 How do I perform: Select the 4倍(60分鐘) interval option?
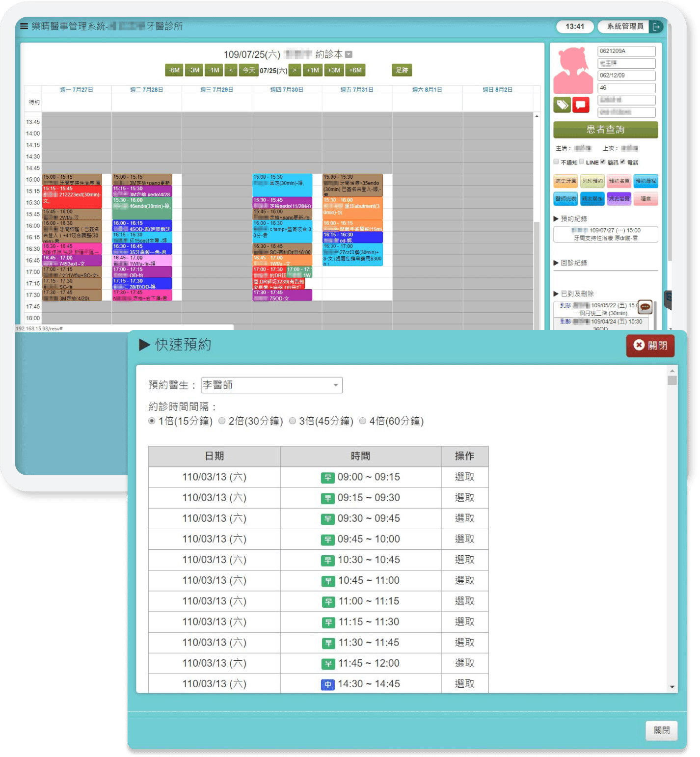pyautogui.click(x=363, y=421)
